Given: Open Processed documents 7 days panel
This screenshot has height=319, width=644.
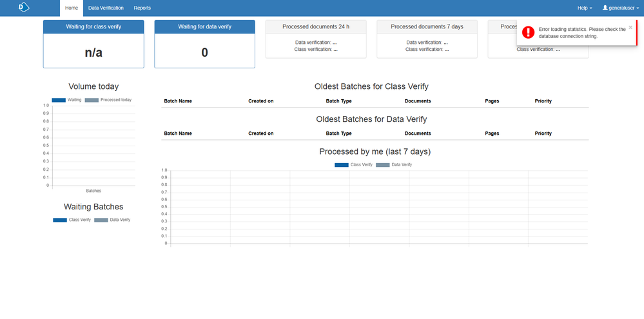Looking at the screenshot, I should pos(427,39).
